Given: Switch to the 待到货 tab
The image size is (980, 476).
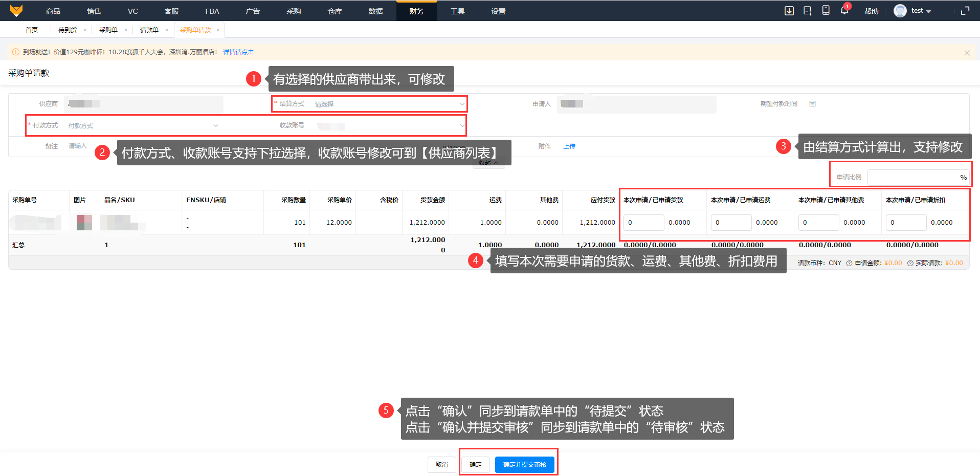Looking at the screenshot, I should tap(68, 30).
